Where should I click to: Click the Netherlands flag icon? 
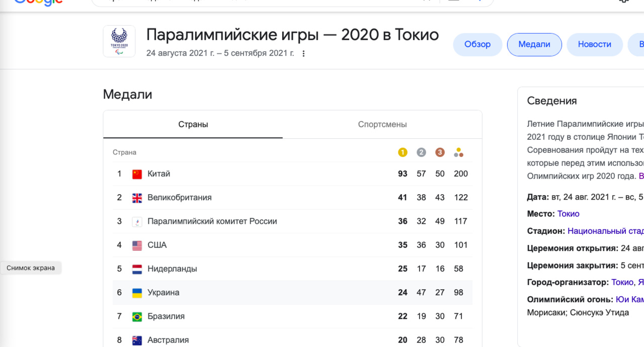(137, 269)
